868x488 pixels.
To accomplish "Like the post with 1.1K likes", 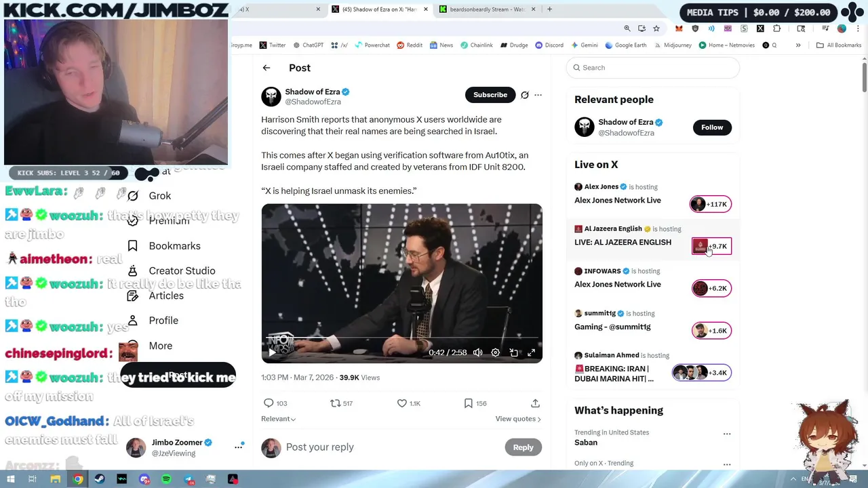I will pos(409,403).
